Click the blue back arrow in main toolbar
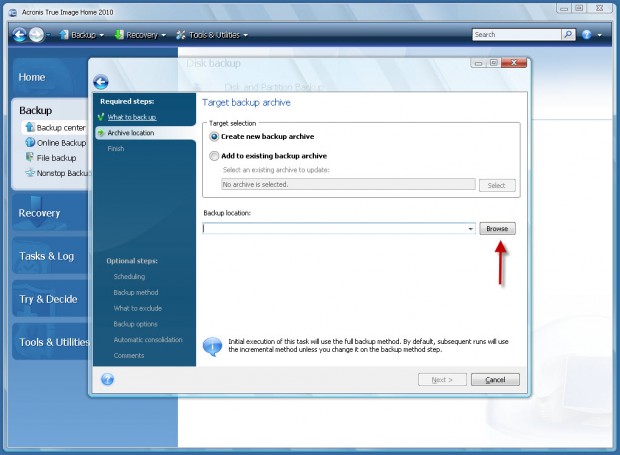The height and width of the screenshot is (455, 620). tap(19, 35)
